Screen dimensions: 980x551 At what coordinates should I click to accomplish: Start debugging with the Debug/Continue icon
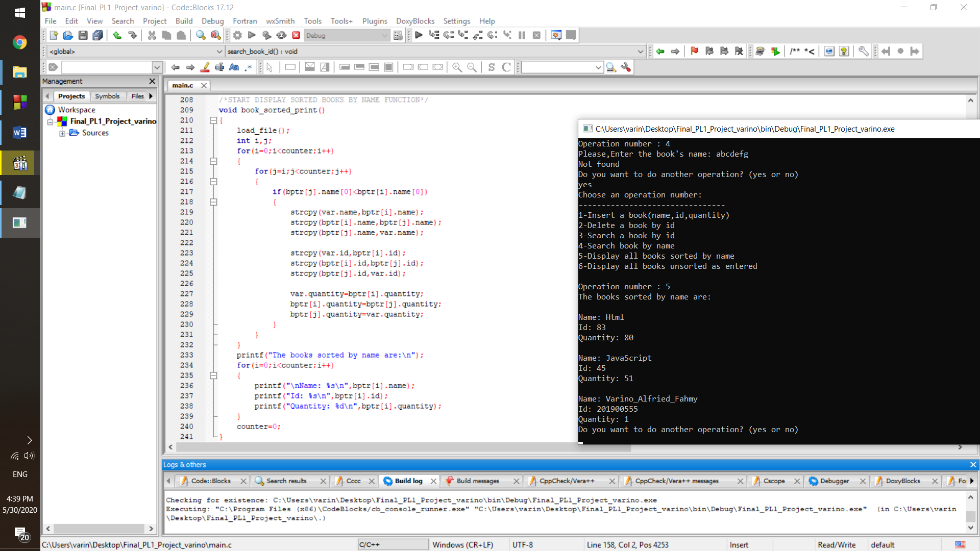pos(419,35)
